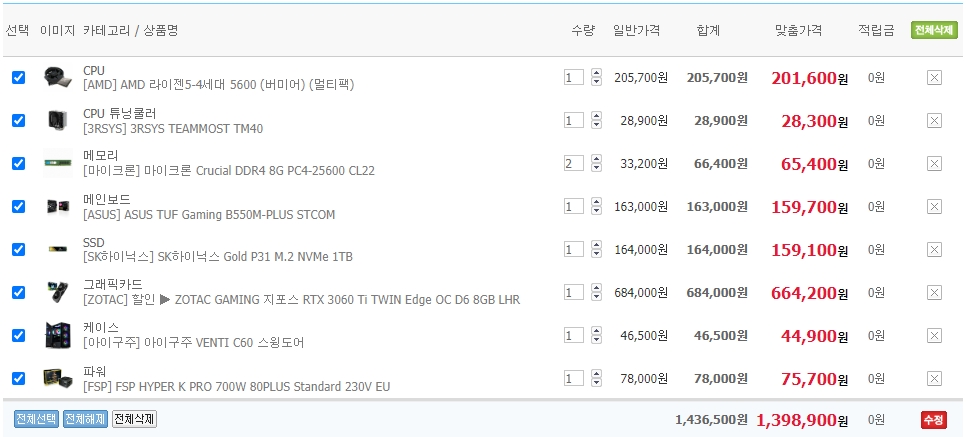
Task: Click the 메모리 quantity field showing 2
Action: pyautogui.click(x=574, y=163)
